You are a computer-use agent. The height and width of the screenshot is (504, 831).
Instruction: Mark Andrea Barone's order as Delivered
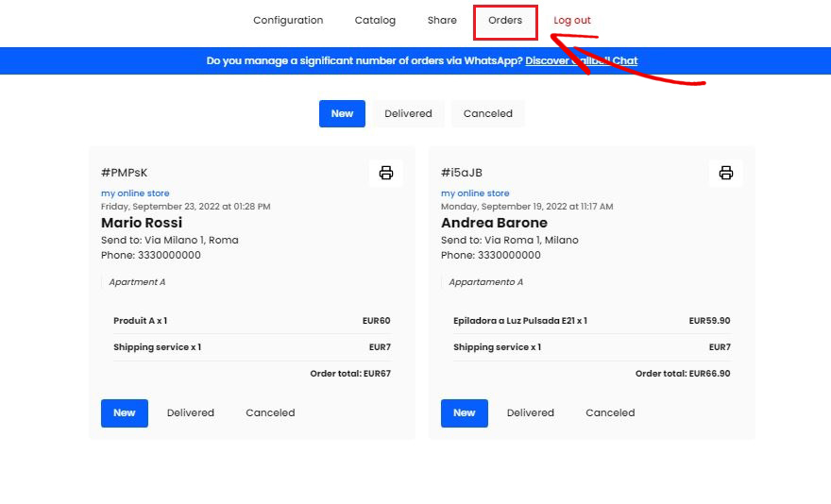[531, 413]
